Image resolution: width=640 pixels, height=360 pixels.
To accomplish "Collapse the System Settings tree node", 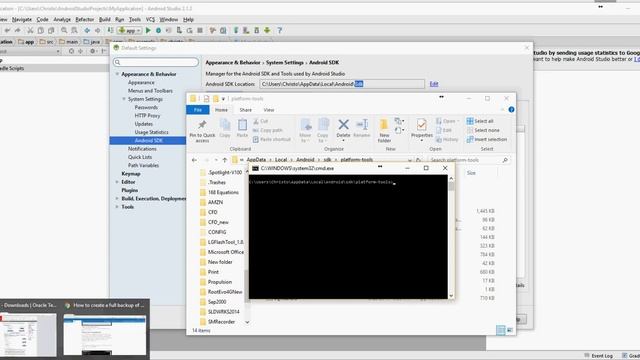I will point(124,99).
